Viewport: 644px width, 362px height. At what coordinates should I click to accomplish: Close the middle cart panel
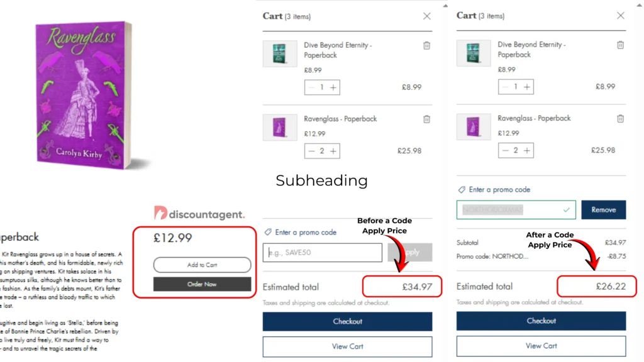(x=427, y=16)
